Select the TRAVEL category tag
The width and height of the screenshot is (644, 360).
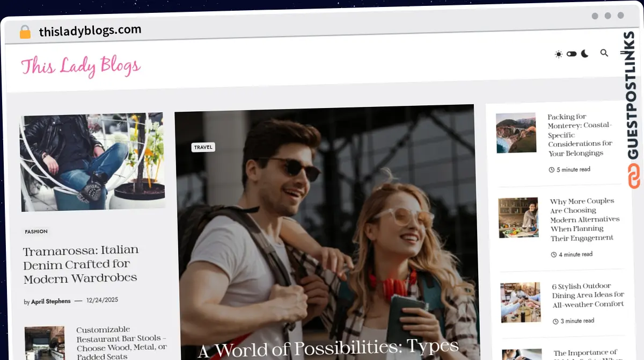pyautogui.click(x=203, y=147)
